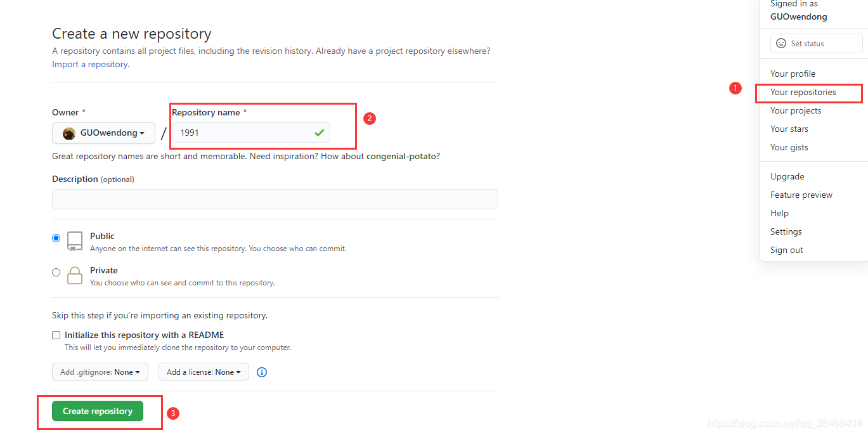The height and width of the screenshot is (435, 868).
Task: Open Your gists from the user menu
Action: click(789, 147)
